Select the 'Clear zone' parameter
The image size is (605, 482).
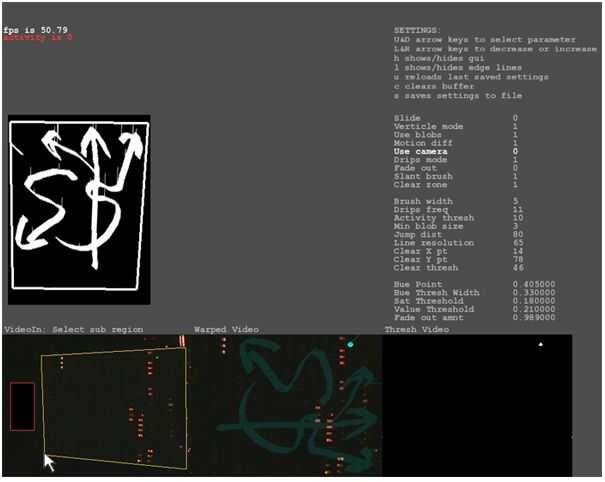click(420, 184)
